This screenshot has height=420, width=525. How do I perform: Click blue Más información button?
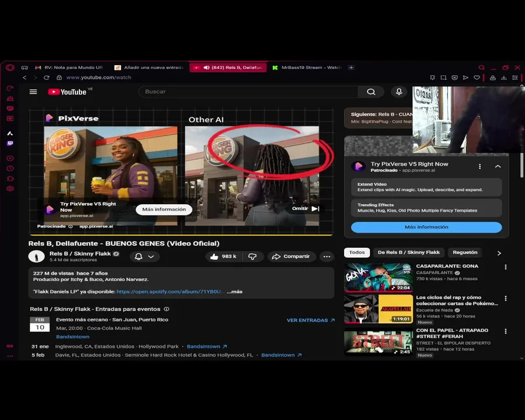pyautogui.click(x=426, y=227)
